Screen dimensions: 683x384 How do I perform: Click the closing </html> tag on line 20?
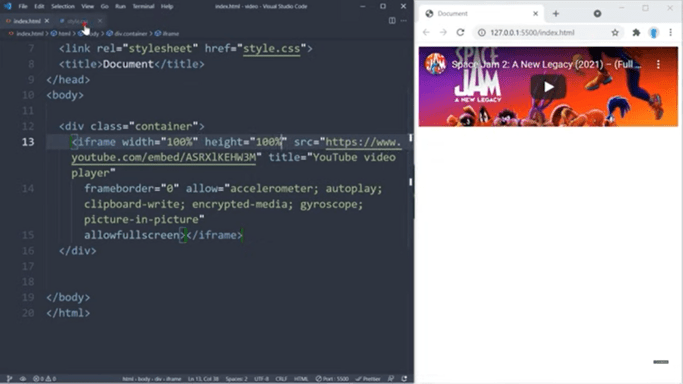pyautogui.click(x=68, y=313)
